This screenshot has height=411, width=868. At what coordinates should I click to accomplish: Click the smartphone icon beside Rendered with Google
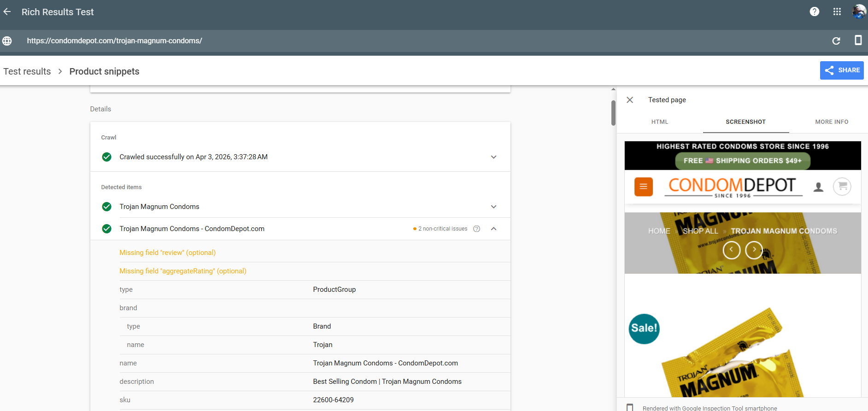(630, 408)
